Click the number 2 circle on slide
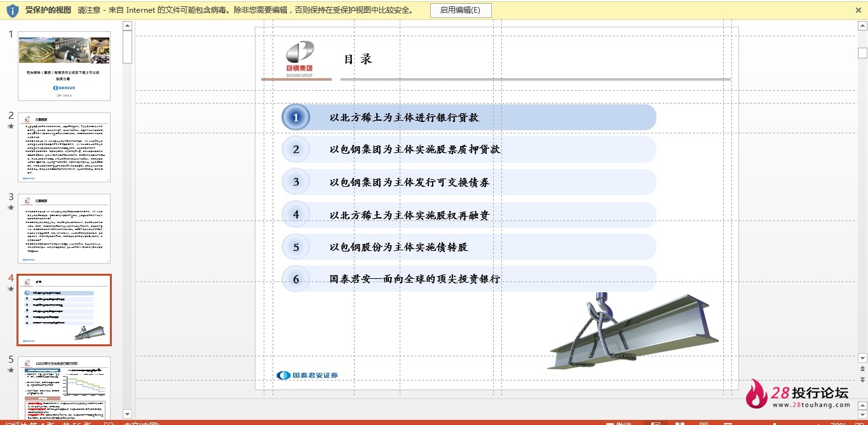This screenshot has width=868, height=425. point(295,149)
